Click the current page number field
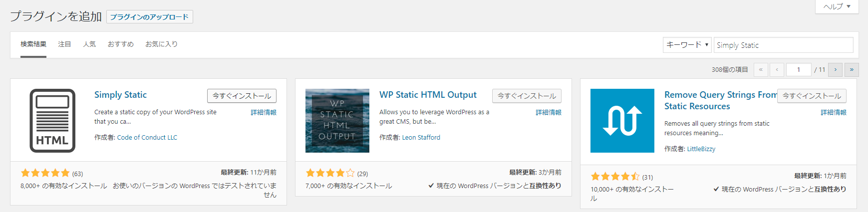Image resolution: width=868 pixels, height=212 pixels. tap(798, 70)
